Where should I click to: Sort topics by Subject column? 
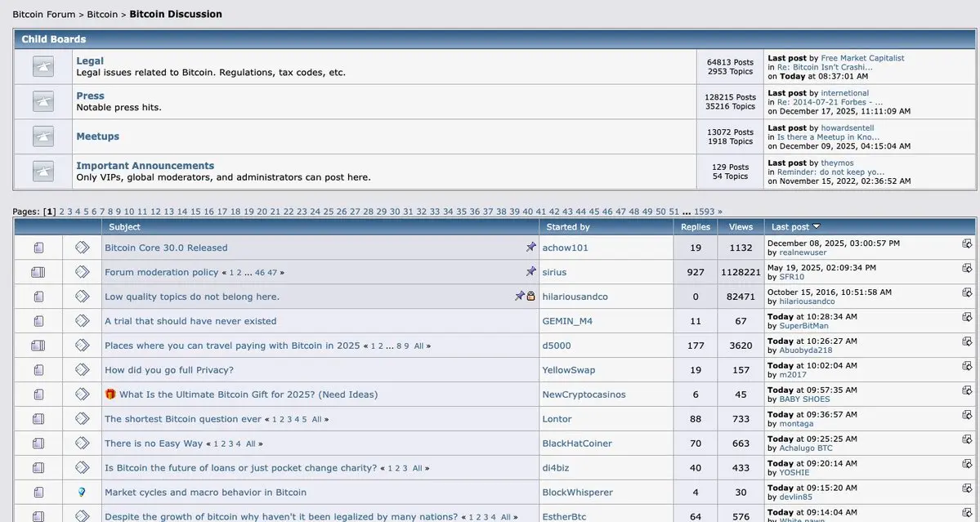point(124,227)
